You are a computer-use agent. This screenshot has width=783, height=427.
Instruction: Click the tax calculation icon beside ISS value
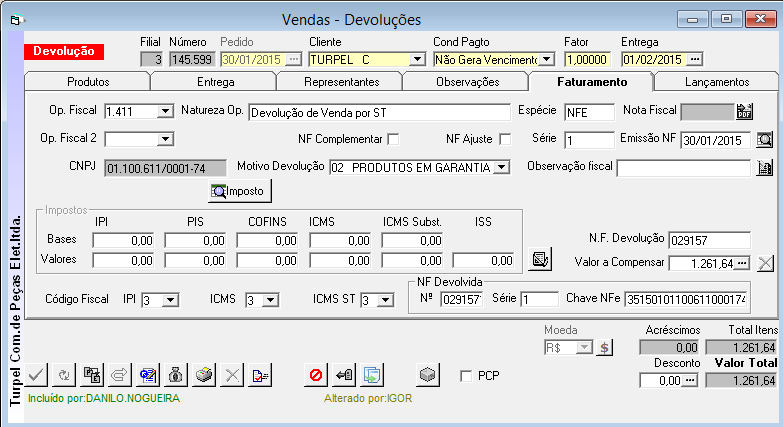pos(539,260)
